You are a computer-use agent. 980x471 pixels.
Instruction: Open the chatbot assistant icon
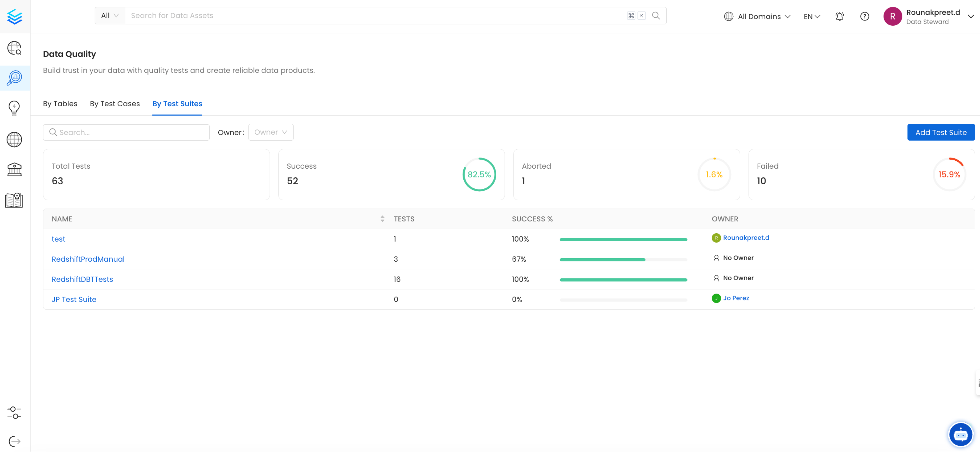[x=961, y=434]
